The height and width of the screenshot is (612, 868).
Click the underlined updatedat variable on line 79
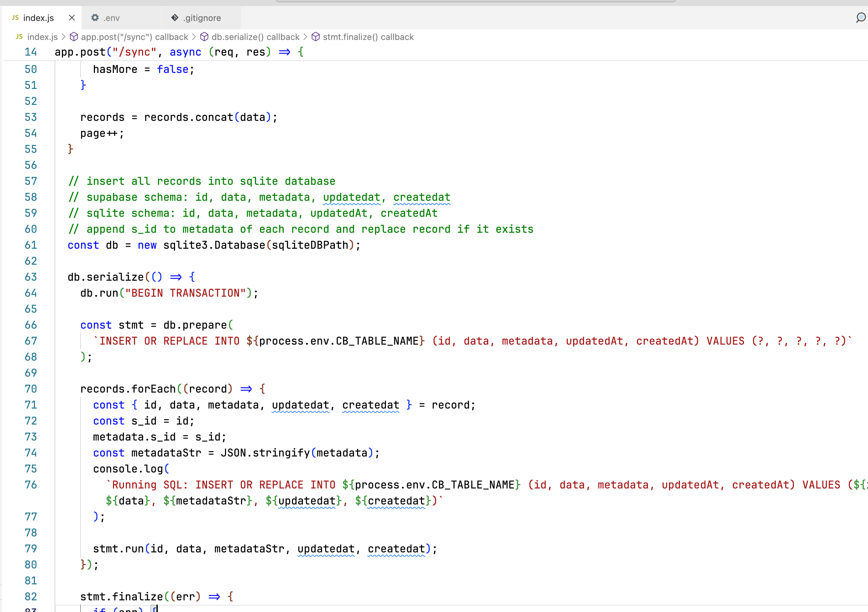tap(325, 548)
